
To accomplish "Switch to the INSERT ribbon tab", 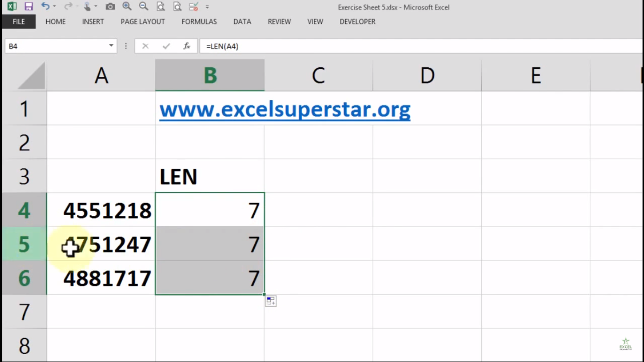I will 93,22.
